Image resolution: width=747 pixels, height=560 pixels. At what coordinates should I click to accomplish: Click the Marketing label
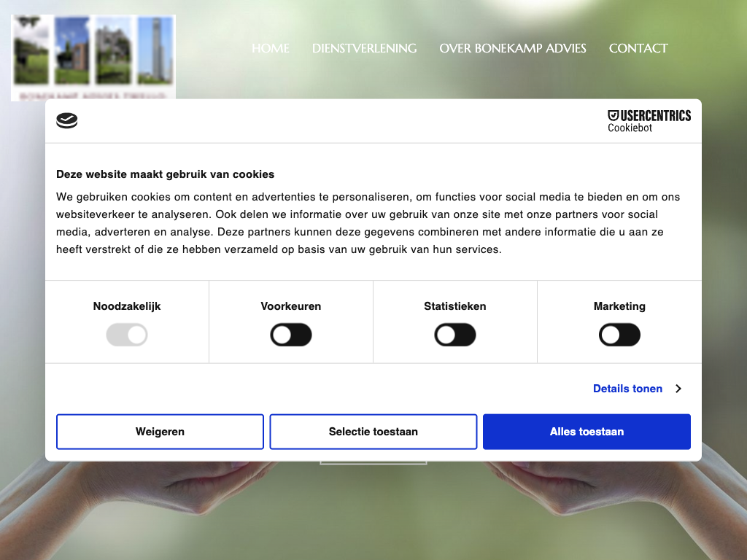click(x=619, y=306)
